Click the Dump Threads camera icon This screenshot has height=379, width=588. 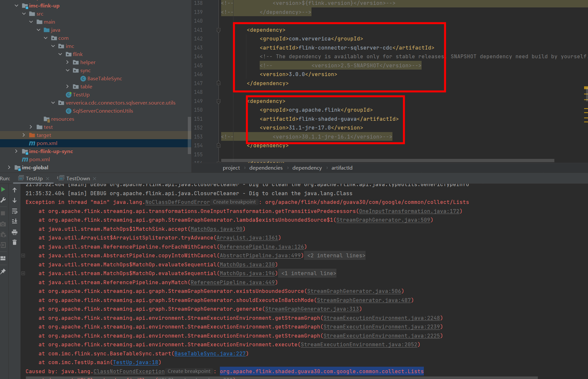(x=3, y=224)
